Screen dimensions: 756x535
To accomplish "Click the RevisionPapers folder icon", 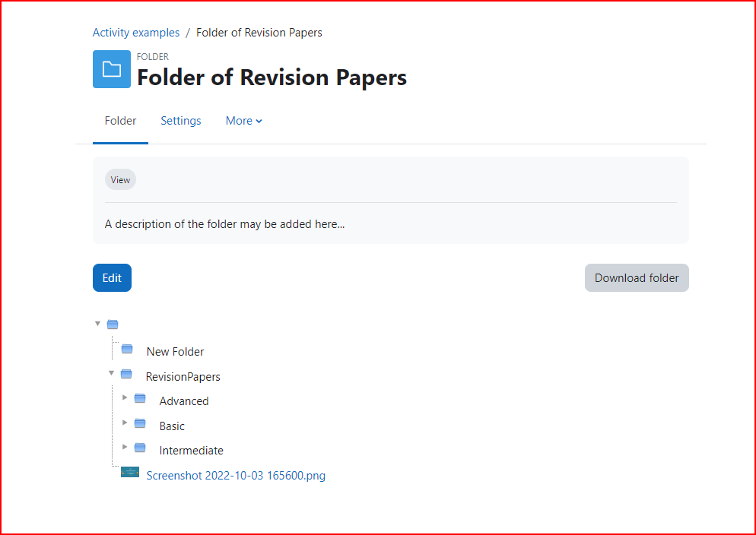I will [x=126, y=374].
